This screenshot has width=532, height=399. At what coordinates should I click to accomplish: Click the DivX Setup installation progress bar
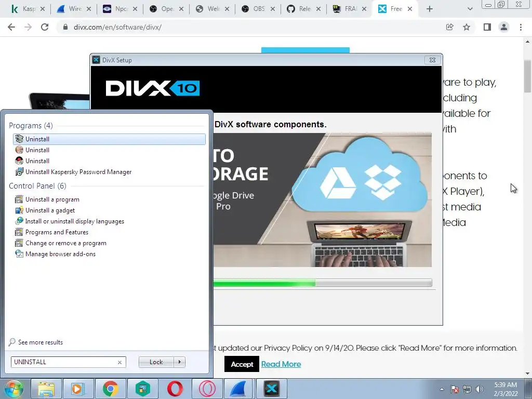[323, 283]
